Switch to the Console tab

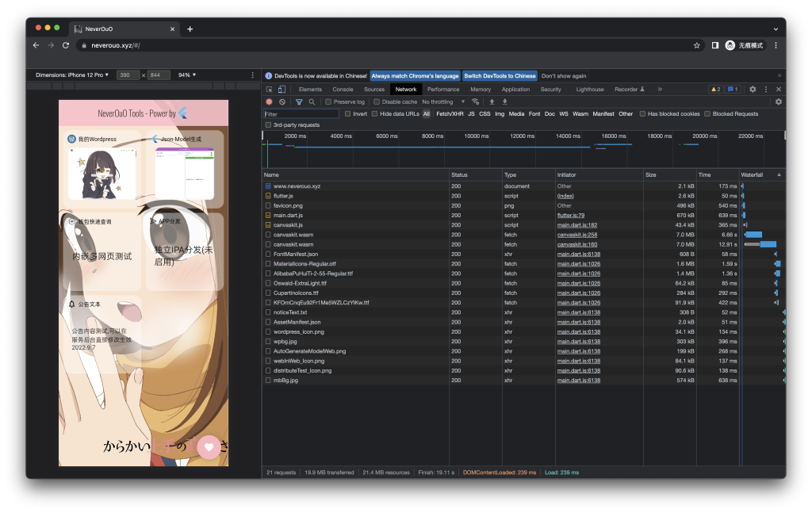coord(343,90)
